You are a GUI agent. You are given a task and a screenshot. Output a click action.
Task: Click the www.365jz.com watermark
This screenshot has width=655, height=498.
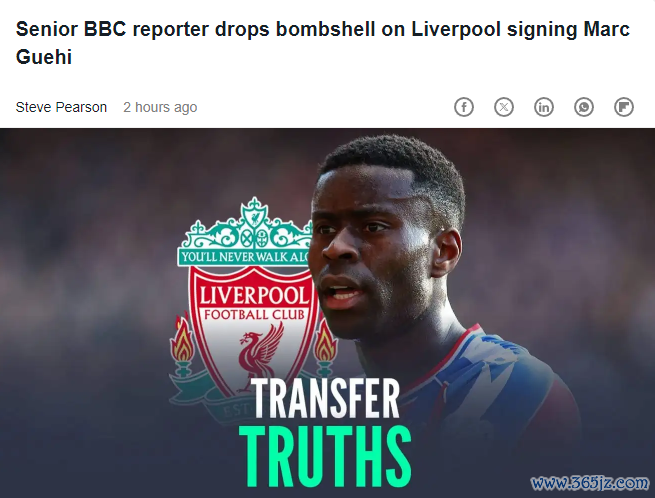point(590,483)
